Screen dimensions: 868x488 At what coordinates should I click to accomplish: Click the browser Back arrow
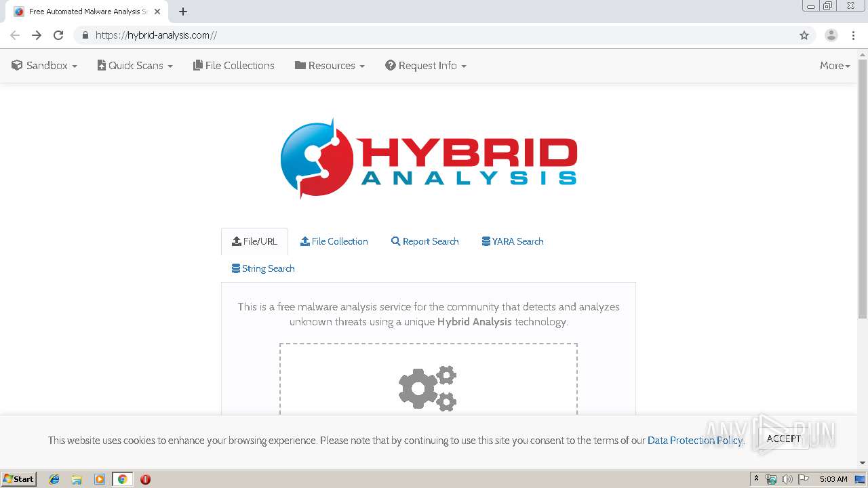coord(15,35)
